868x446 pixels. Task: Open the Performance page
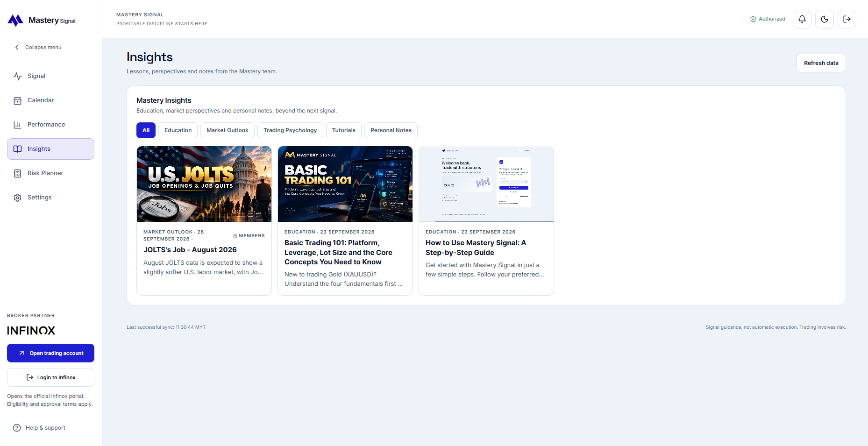pos(50,125)
